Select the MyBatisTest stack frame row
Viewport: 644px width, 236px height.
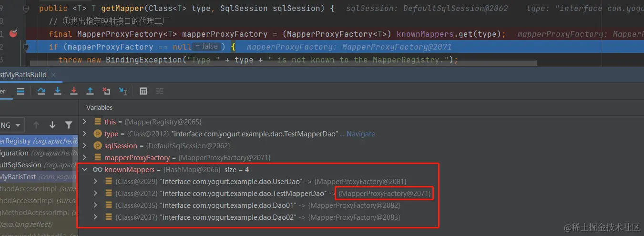[39, 177]
